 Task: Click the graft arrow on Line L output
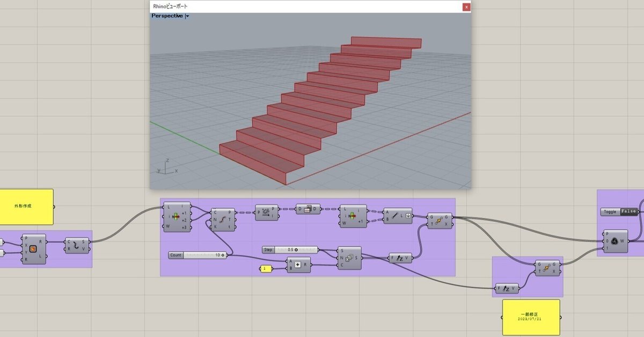point(407,216)
